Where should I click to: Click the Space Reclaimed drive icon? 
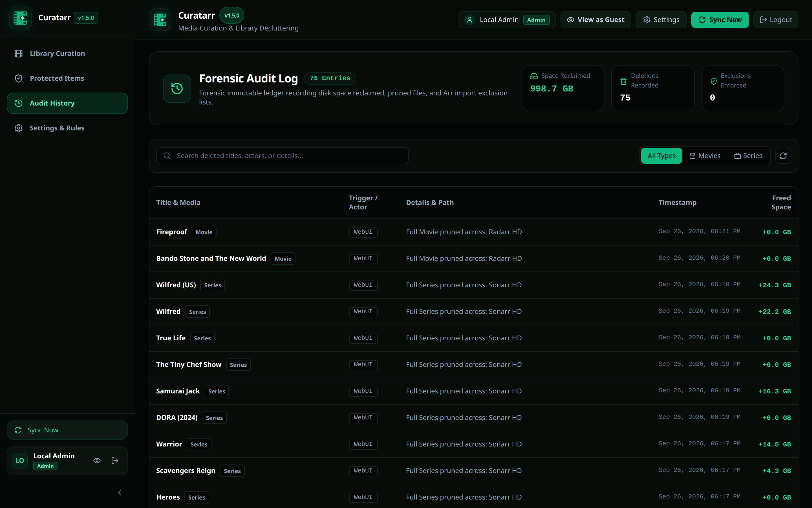click(534, 76)
